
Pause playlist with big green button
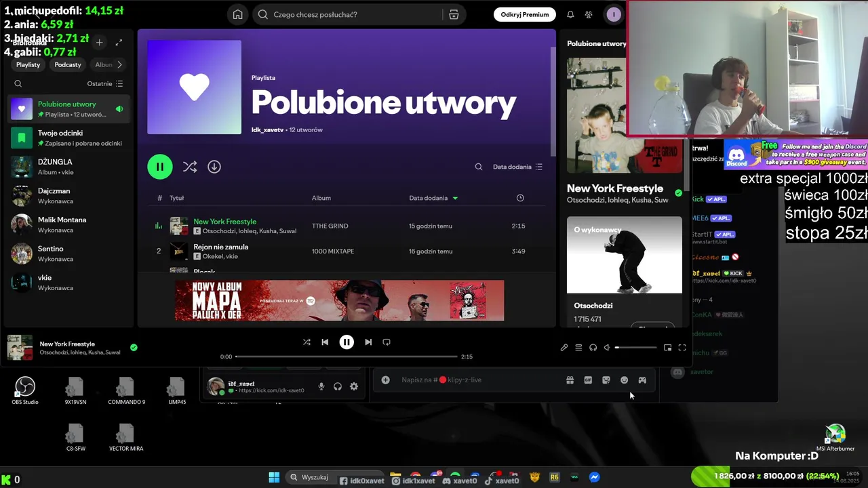160,166
